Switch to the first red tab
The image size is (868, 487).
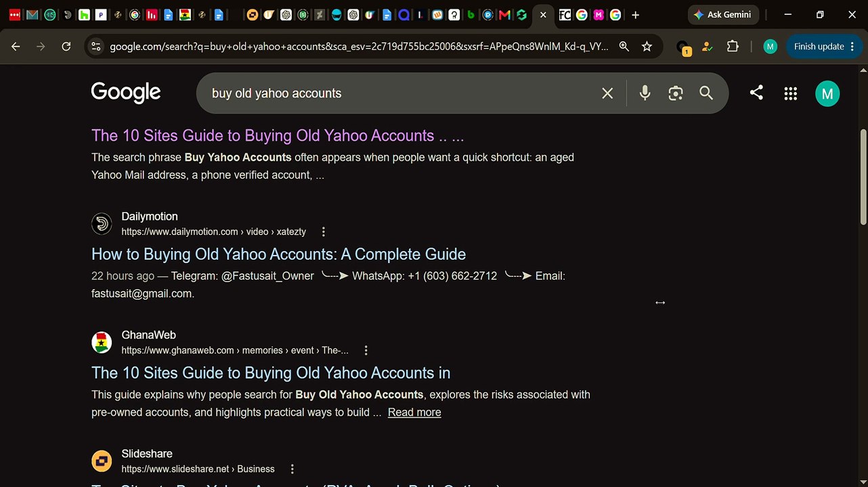tap(14, 15)
